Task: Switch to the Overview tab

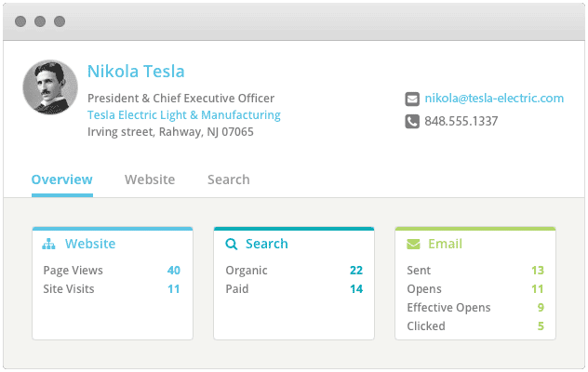Action: pos(61,179)
